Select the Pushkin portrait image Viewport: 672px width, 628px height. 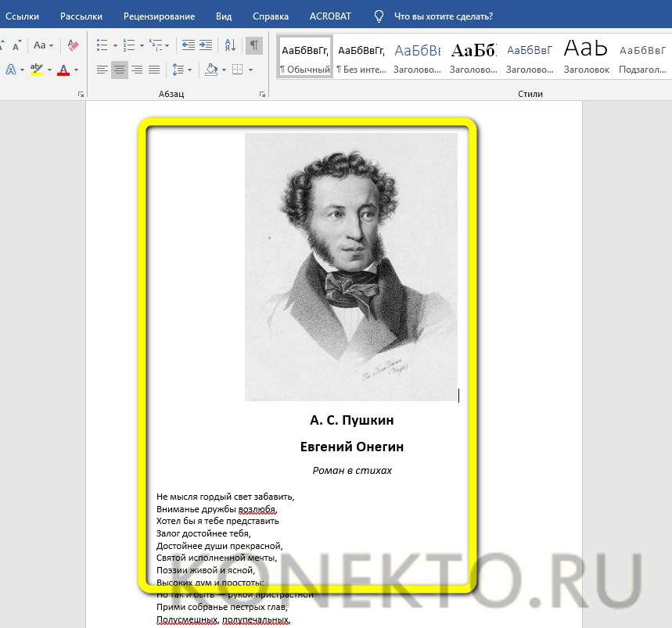(351, 267)
